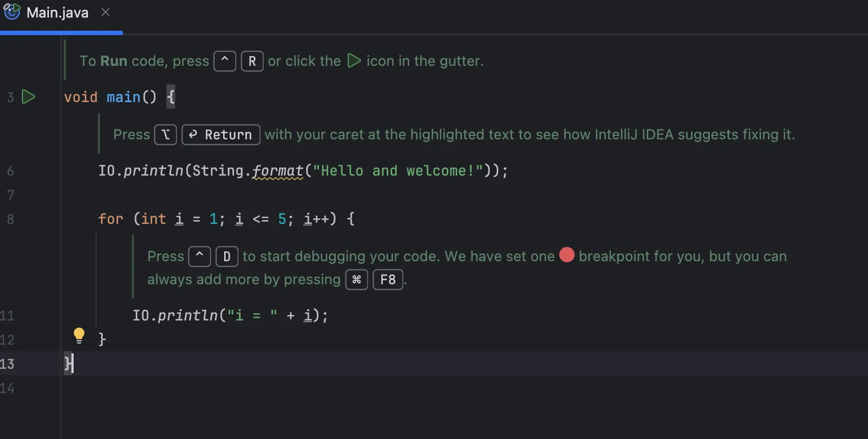This screenshot has width=868, height=439.
Task: Click the red breakpoint dot in the debugging hint
Action: click(566, 255)
